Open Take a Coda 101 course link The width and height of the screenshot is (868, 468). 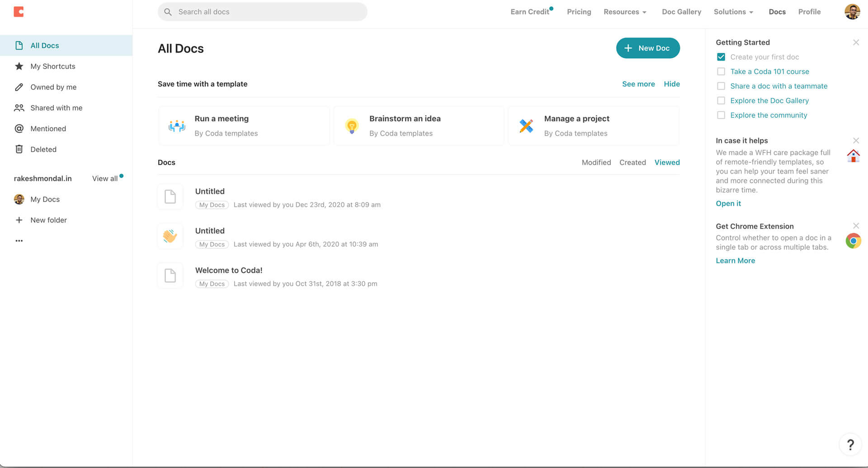(769, 71)
